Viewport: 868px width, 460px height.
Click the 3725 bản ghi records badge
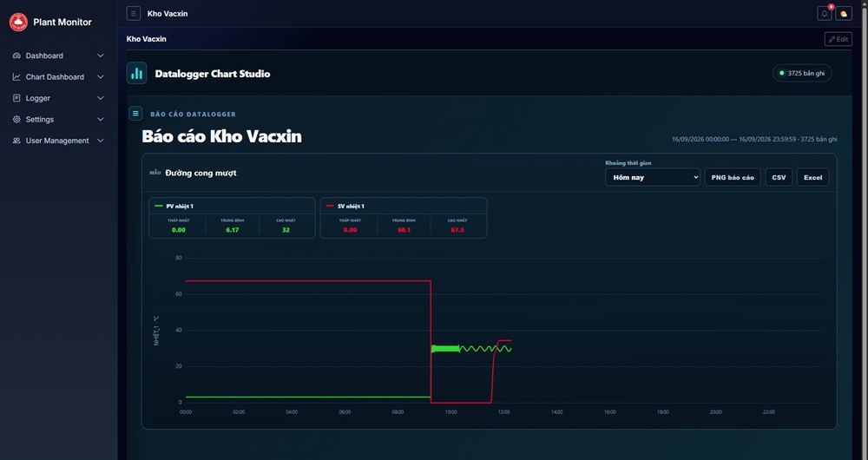[801, 73]
